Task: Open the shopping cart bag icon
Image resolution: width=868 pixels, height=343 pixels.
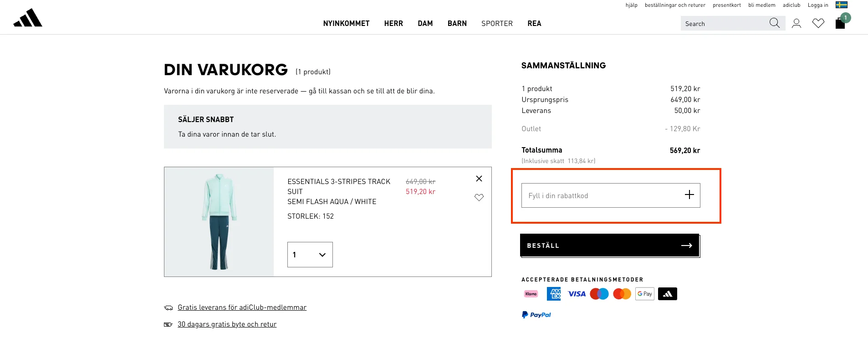Action: [840, 23]
